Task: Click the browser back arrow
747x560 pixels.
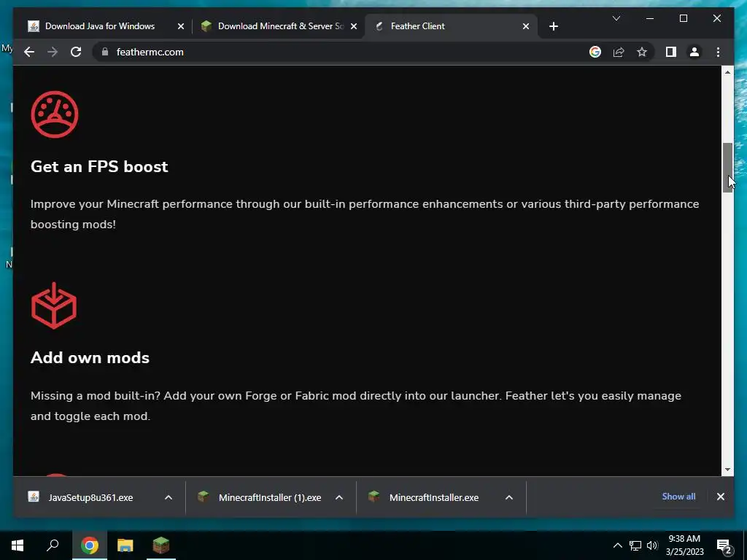Action: point(29,52)
